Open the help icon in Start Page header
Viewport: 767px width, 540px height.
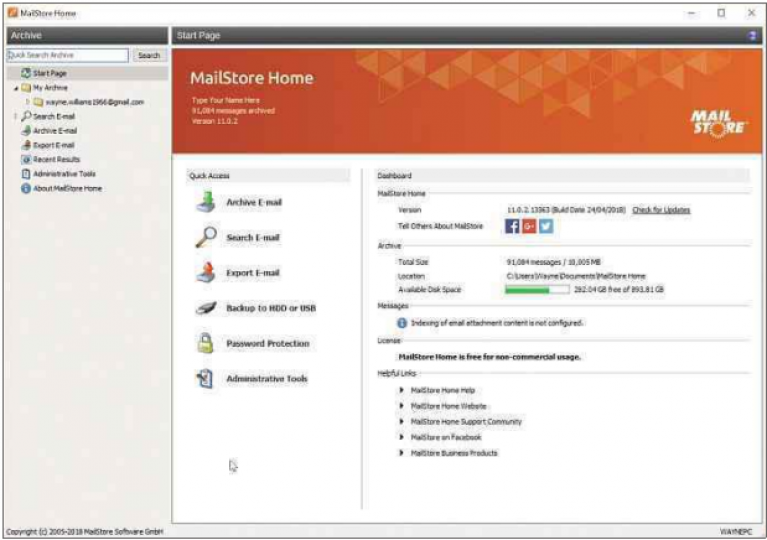pyautogui.click(x=751, y=35)
